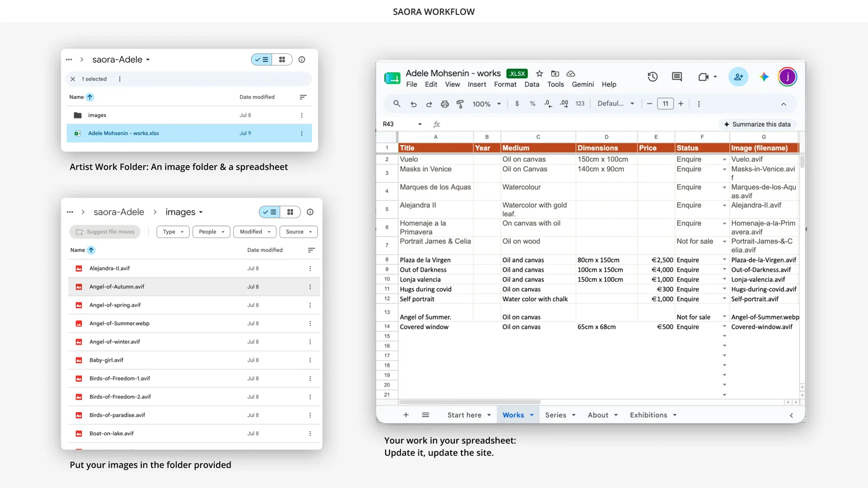This screenshot has height=488, width=868.
Task: Click the redo arrow in toolbar
Action: point(429,104)
